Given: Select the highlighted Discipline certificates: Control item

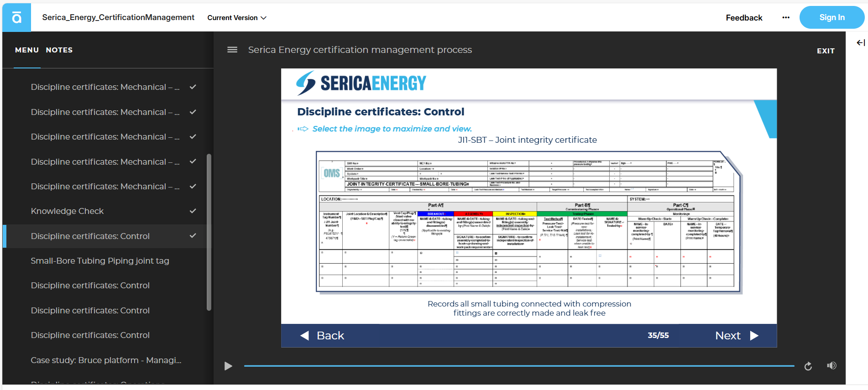Looking at the screenshot, I should click(108, 236).
